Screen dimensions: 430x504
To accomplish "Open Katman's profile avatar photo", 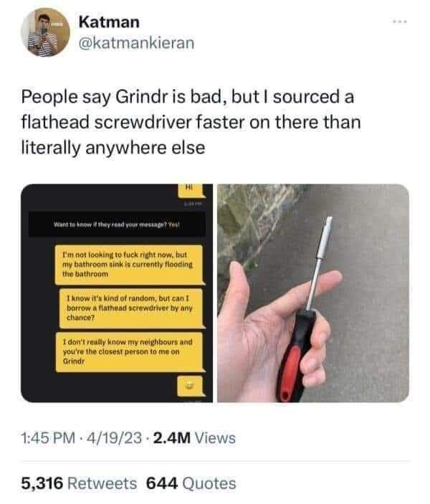I will (x=45, y=32).
